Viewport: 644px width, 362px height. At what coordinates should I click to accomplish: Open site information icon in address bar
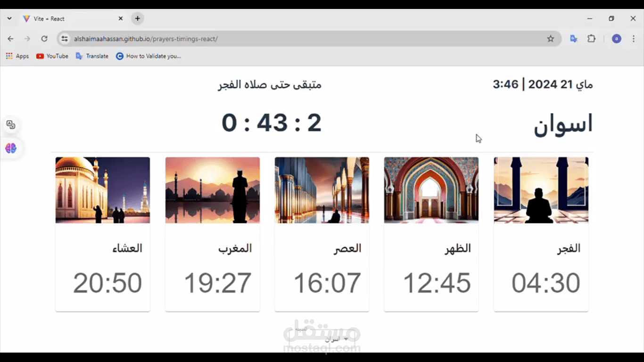point(65,39)
